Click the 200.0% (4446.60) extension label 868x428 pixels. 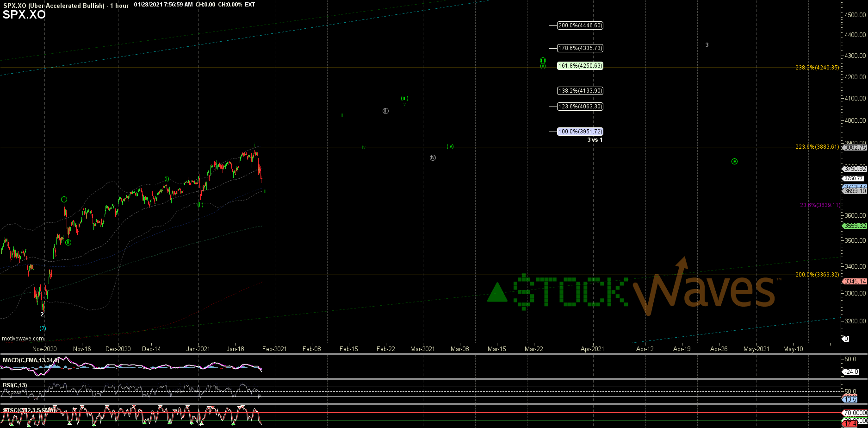point(580,25)
